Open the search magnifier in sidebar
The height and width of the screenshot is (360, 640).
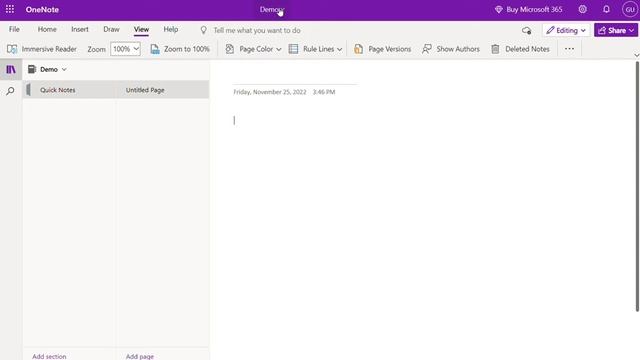click(x=10, y=91)
